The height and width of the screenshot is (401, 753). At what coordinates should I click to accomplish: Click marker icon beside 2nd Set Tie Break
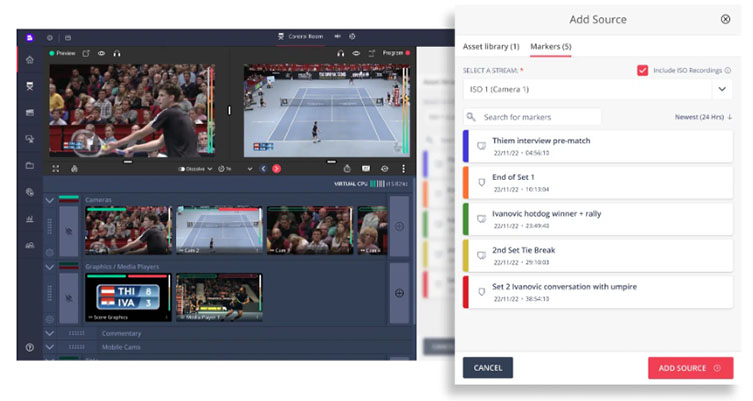481,255
